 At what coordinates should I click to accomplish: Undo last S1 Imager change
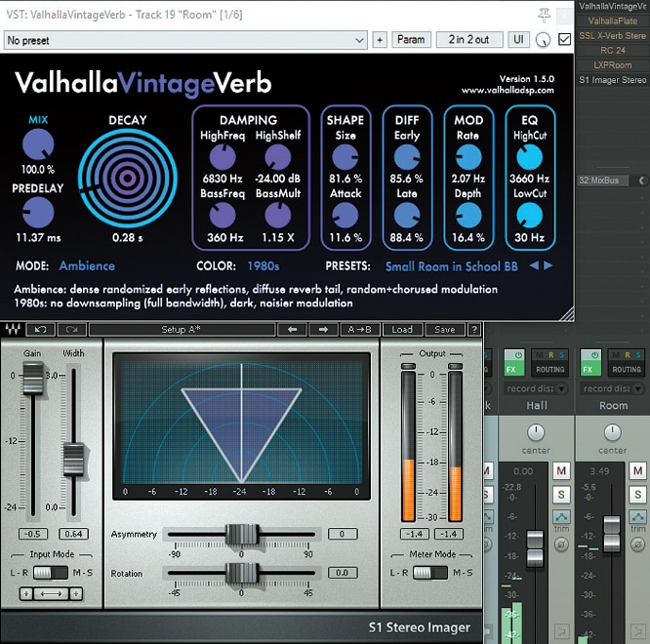pos(40,330)
